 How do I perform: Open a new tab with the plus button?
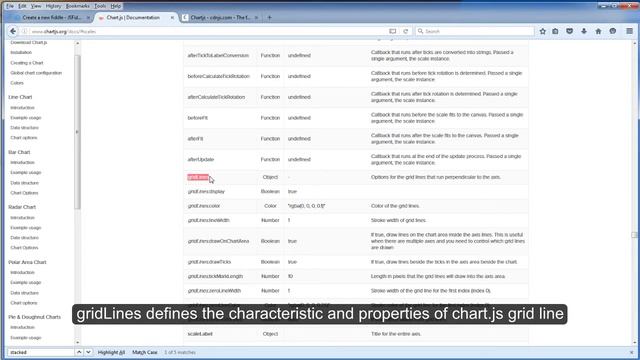pyautogui.click(x=269, y=18)
